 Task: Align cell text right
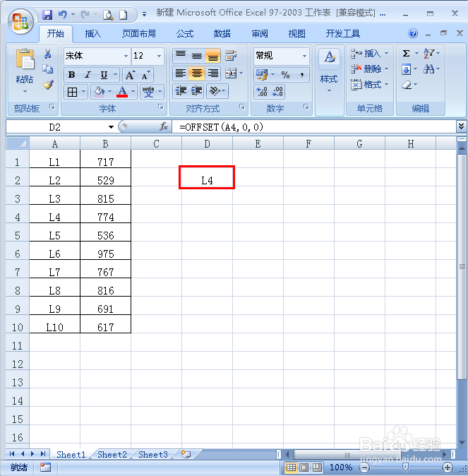click(x=212, y=73)
